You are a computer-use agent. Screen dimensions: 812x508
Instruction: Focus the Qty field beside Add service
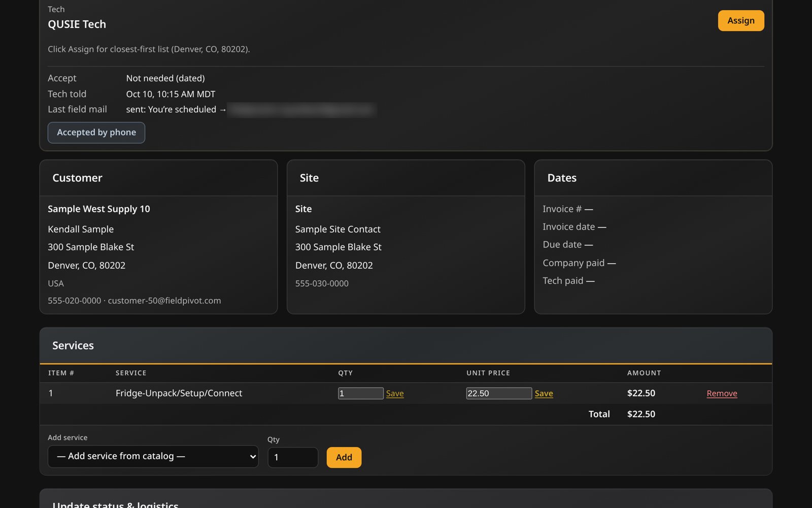coord(293,457)
